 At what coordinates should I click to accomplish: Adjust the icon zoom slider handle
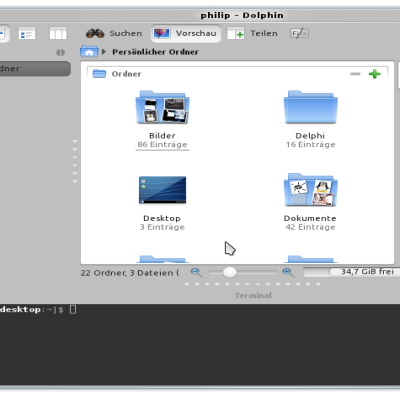tap(229, 272)
